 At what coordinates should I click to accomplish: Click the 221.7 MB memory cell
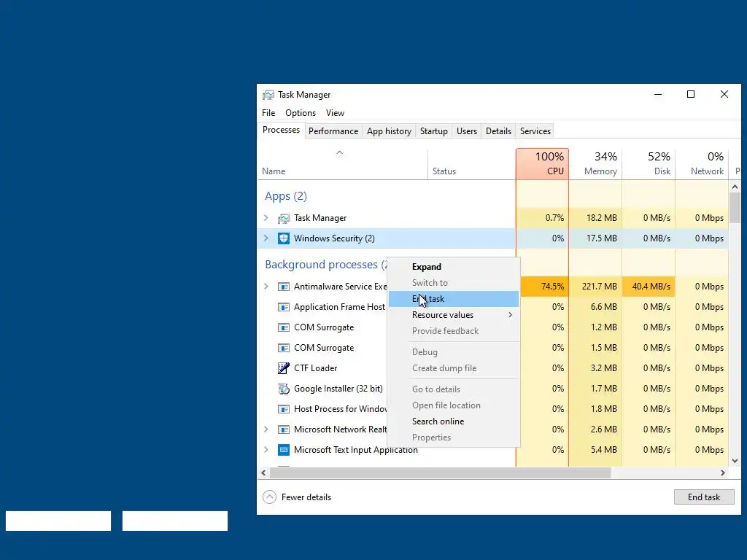pos(595,287)
